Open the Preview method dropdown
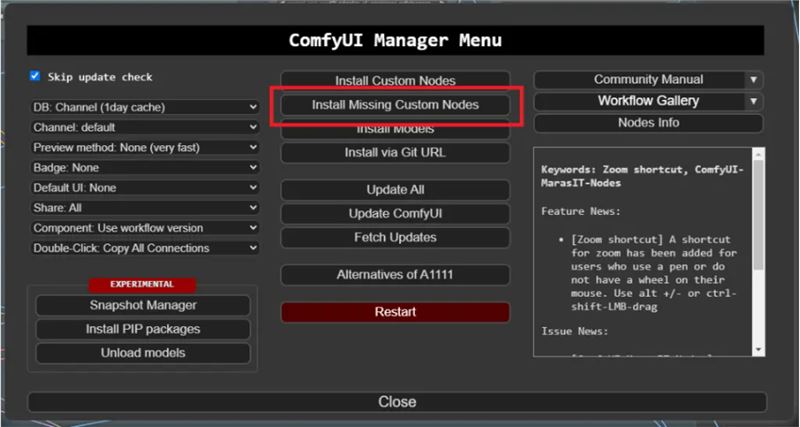This screenshot has height=427, width=800. click(x=145, y=147)
